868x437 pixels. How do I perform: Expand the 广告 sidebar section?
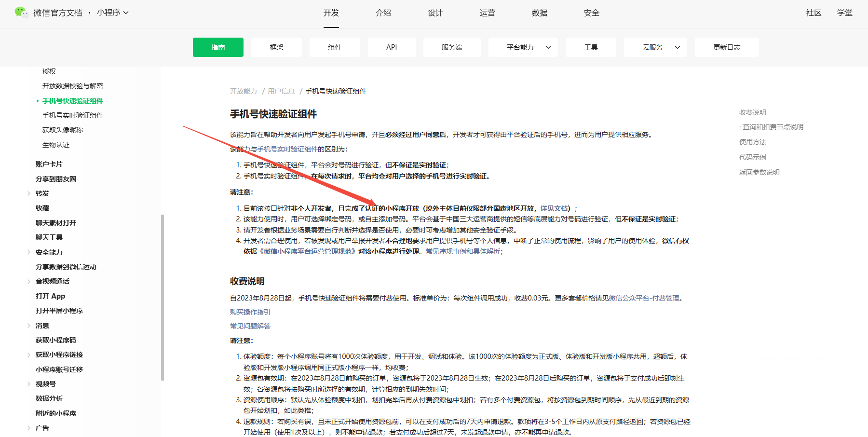point(29,428)
